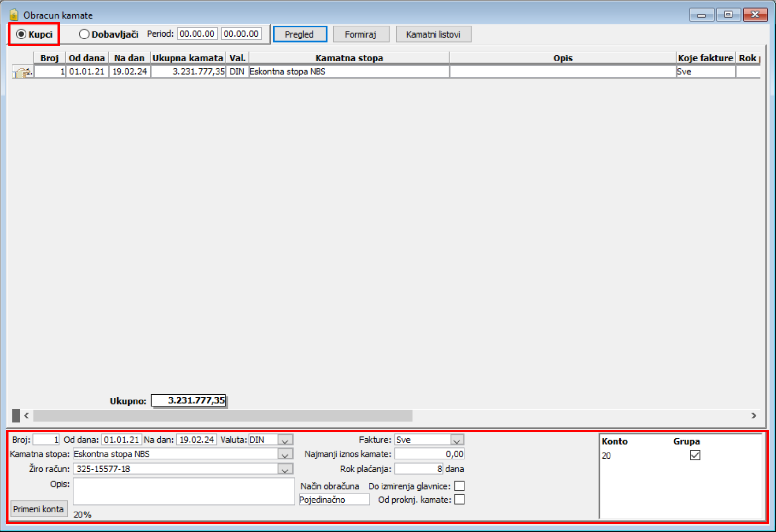This screenshot has width=776, height=532.
Task: Click the Pregled button
Action: point(300,34)
